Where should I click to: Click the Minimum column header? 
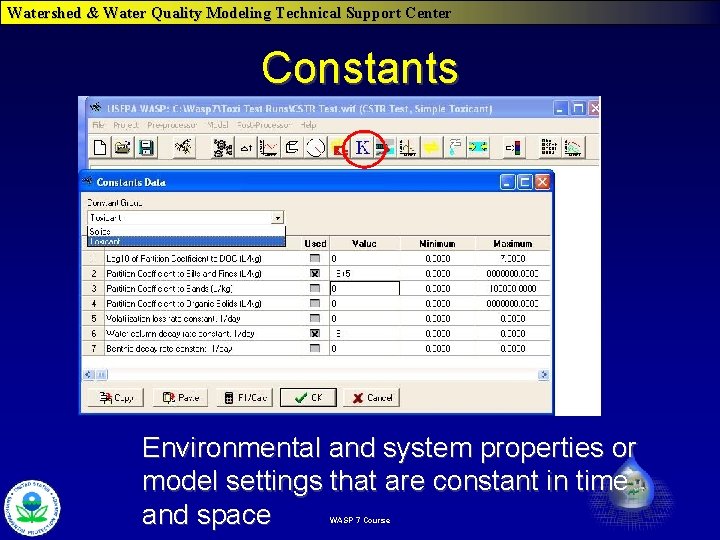click(x=438, y=243)
